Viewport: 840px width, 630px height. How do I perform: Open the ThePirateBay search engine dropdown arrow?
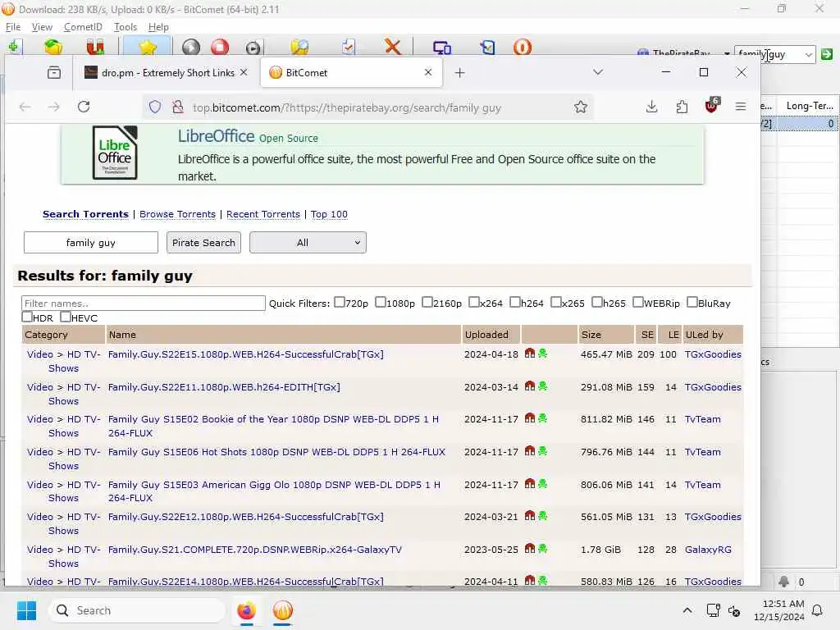[x=727, y=54]
